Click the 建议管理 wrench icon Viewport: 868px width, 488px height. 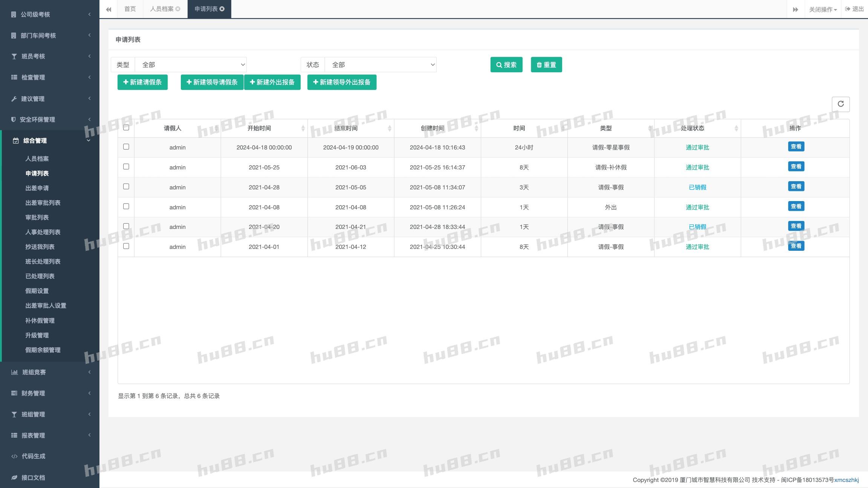[x=14, y=99]
